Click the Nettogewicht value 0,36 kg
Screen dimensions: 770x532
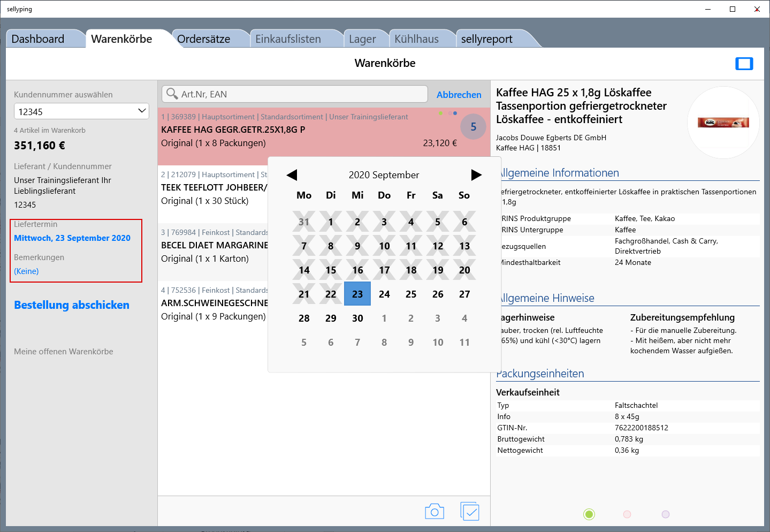click(627, 450)
